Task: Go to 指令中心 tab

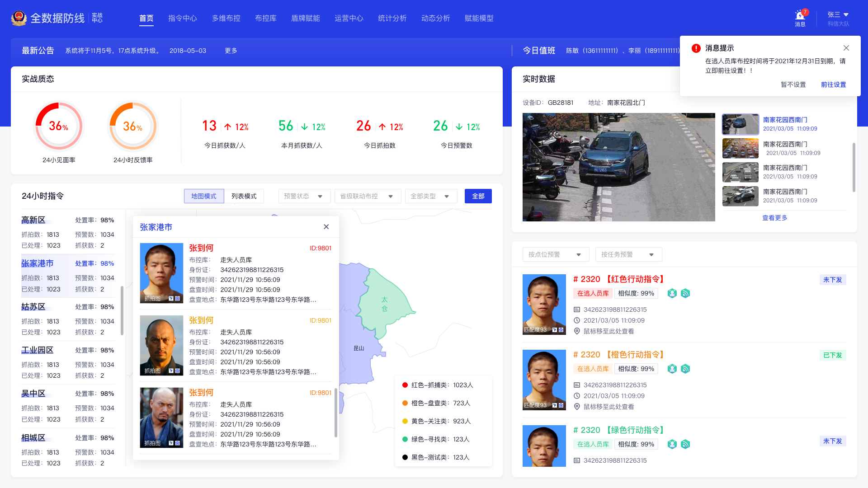Action: (x=183, y=18)
